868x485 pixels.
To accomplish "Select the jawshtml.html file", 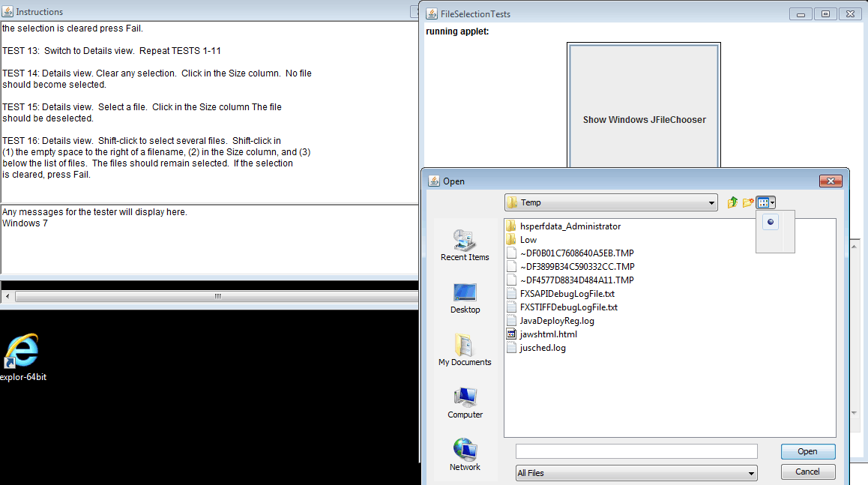I will coord(548,334).
